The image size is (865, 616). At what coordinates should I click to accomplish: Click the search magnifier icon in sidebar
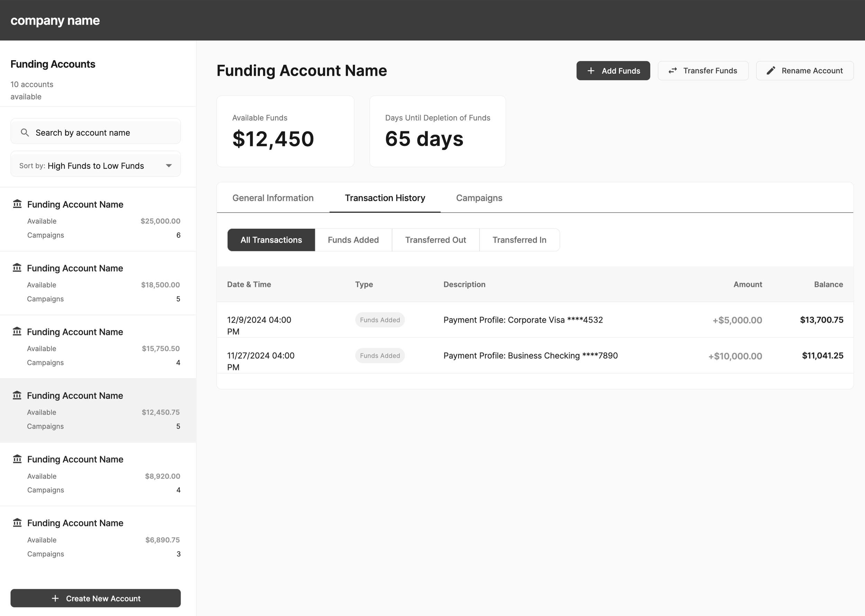pyautogui.click(x=25, y=133)
